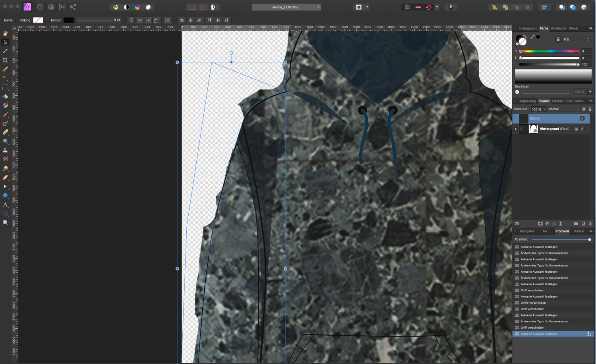This screenshot has width=596, height=364.
Task: Open the HSL color model dropdown
Action: coord(576,39)
